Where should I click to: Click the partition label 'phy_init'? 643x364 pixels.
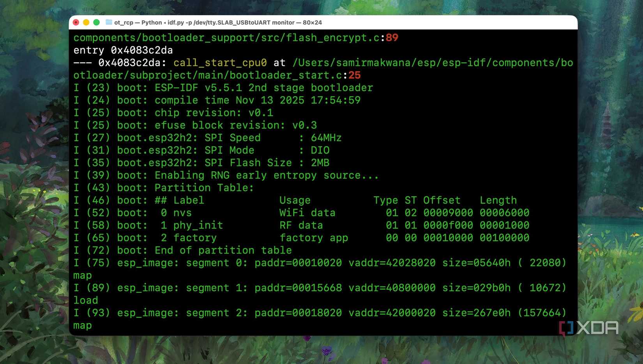point(198,225)
